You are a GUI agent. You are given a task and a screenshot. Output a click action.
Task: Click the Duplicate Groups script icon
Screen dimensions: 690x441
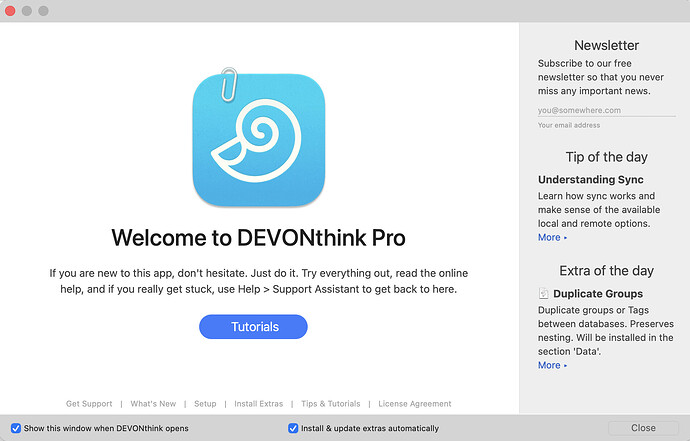[x=543, y=294]
